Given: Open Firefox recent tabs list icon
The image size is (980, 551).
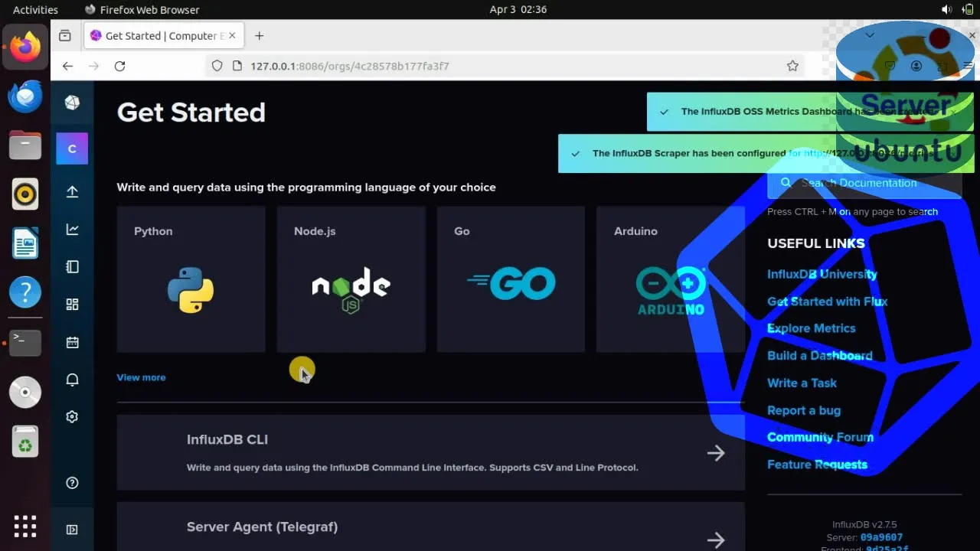Looking at the screenshot, I should click(x=65, y=36).
